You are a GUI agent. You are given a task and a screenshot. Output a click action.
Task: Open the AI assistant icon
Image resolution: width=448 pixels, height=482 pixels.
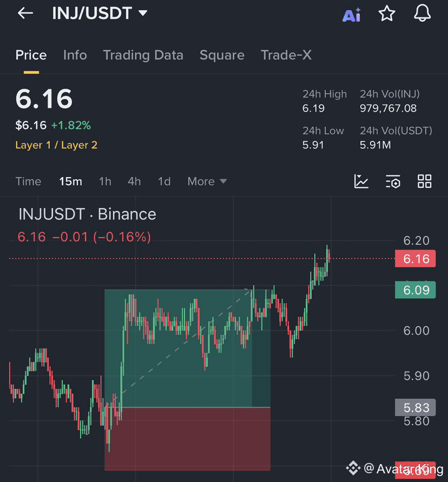[352, 15]
